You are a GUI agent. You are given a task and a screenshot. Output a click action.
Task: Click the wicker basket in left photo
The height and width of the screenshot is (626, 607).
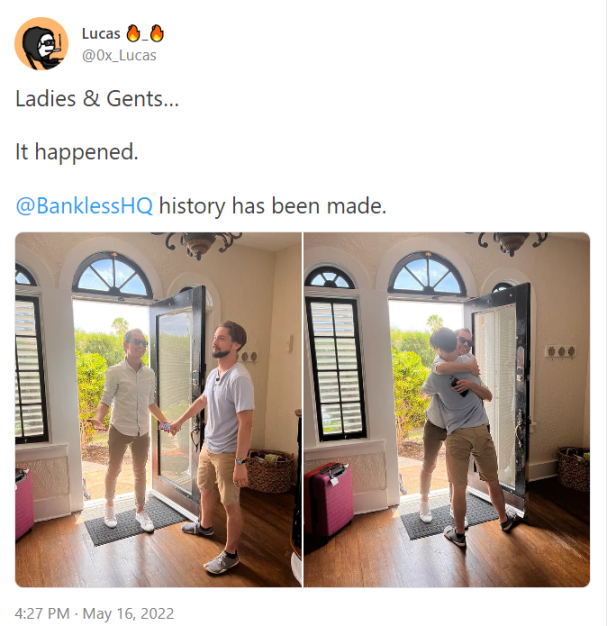click(x=270, y=471)
